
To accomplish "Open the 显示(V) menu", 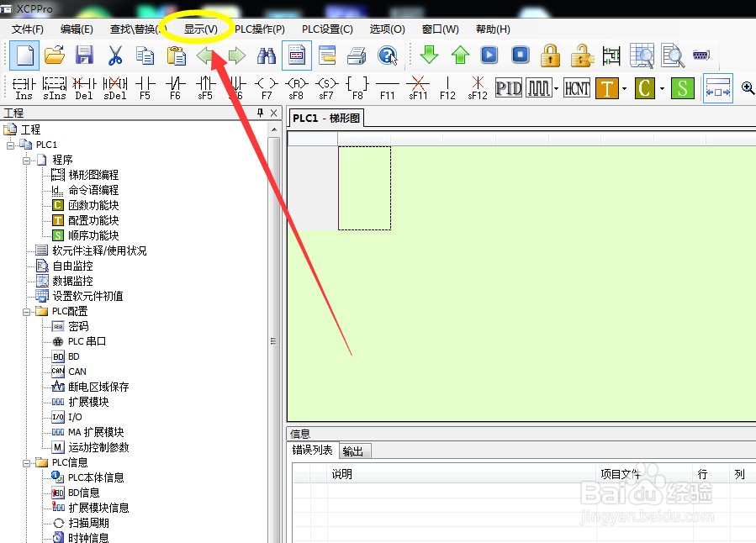I will [198, 29].
